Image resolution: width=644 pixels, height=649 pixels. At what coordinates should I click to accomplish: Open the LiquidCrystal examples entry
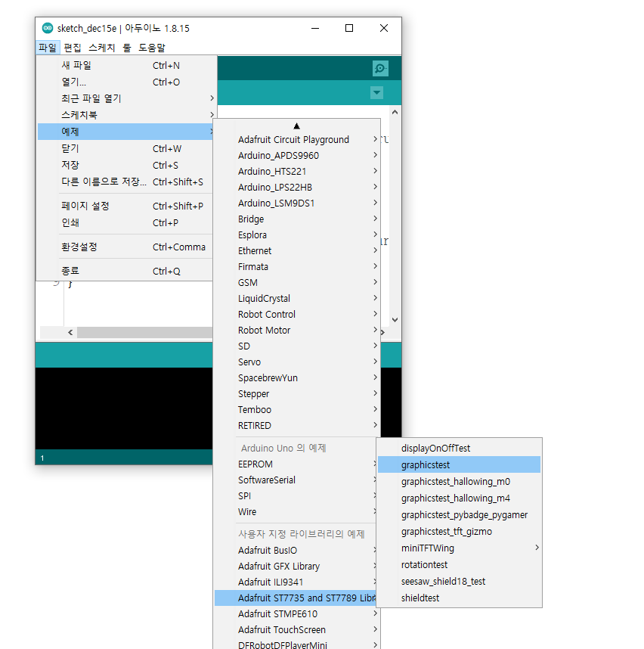[297, 299]
